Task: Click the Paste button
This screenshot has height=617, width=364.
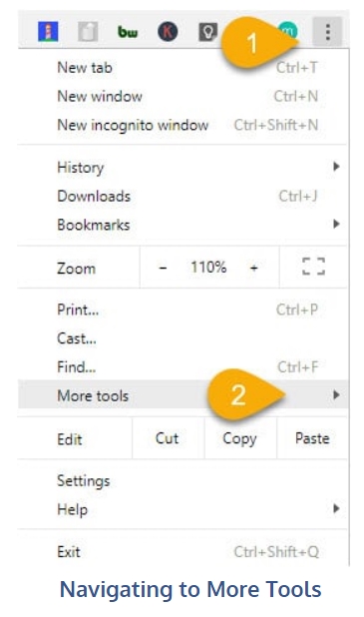Action: pyautogui.click(x=312, y=438)
